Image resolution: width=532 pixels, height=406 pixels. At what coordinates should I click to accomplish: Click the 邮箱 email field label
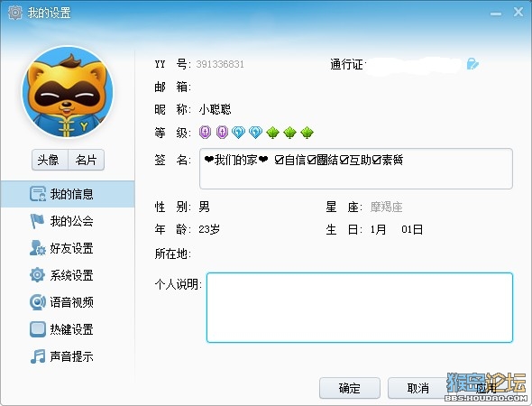click(x=172, y=87)
